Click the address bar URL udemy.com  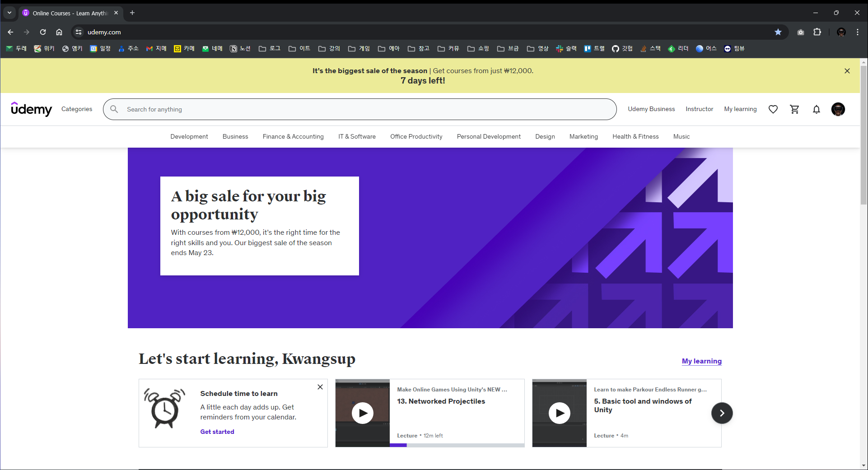104,32
